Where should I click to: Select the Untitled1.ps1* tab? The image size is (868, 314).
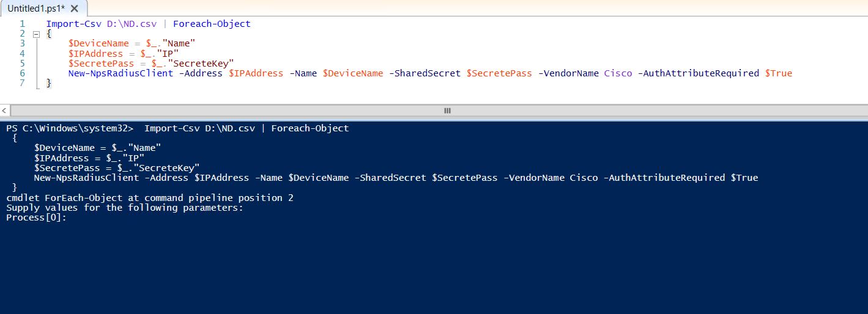tap(43, 9)
